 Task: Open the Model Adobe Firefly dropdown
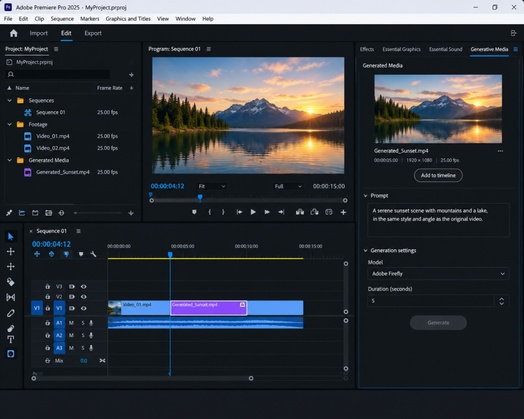(x=438, y=274)
